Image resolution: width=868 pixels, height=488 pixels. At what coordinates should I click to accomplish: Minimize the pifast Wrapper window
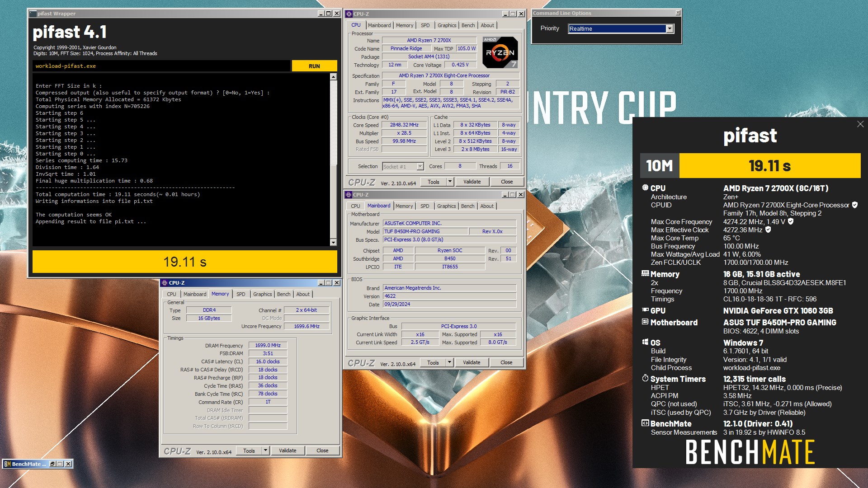(x=321, y=14)
